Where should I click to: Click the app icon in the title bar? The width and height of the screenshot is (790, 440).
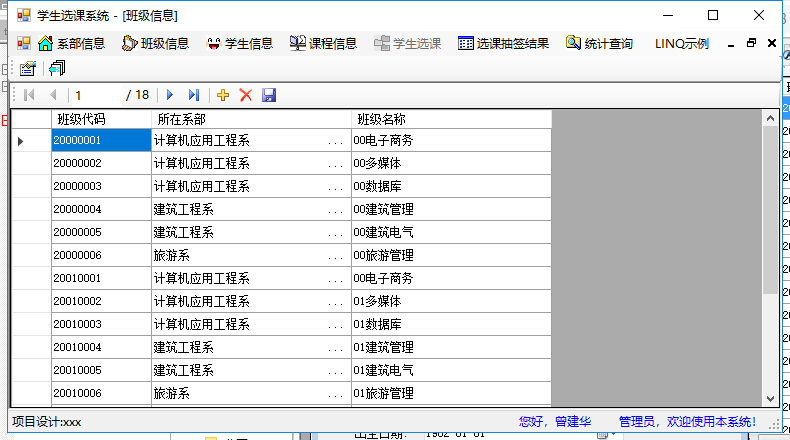[24, 16]
